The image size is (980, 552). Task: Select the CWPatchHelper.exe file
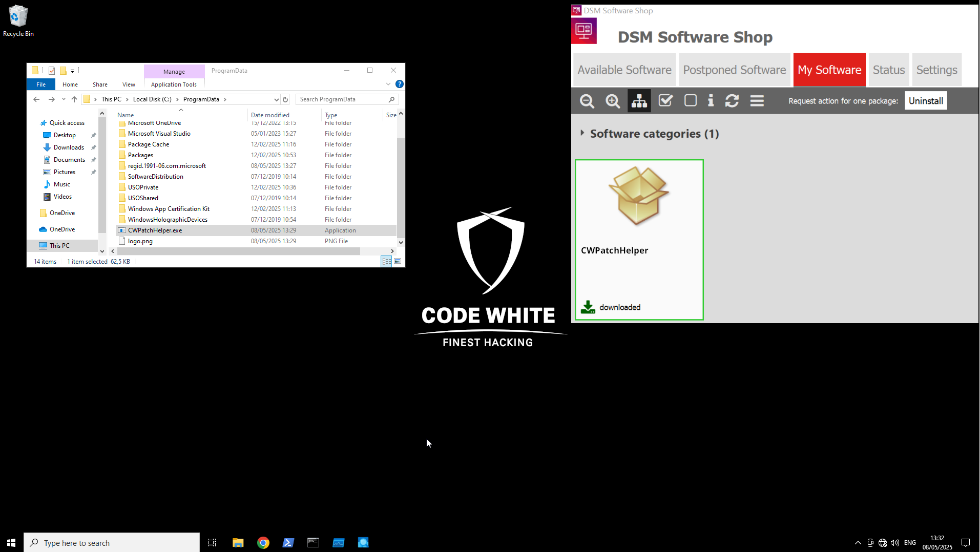(x=256, y=230)
